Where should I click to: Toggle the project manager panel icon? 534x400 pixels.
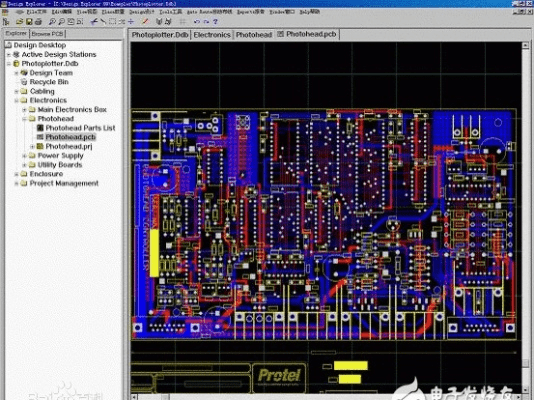[x=6, y=21]
